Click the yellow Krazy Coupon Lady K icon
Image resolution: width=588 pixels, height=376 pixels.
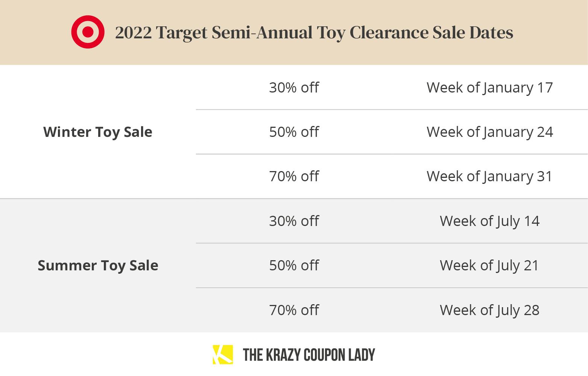coord(223,355)
